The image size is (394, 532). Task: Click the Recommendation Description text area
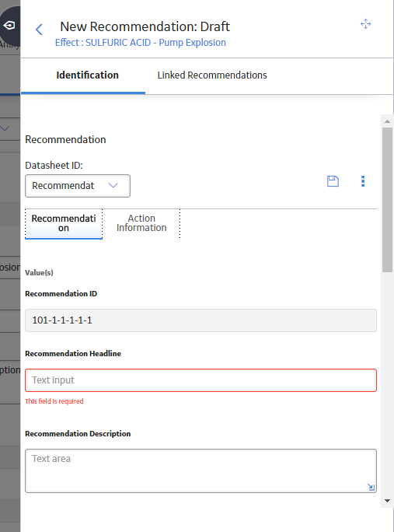tap(200, 471)
